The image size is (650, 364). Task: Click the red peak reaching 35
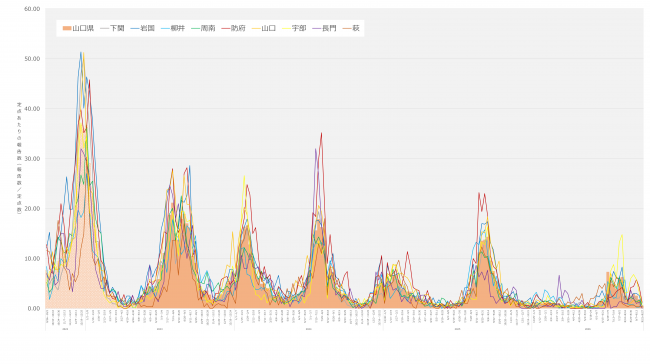click(321, 133)
